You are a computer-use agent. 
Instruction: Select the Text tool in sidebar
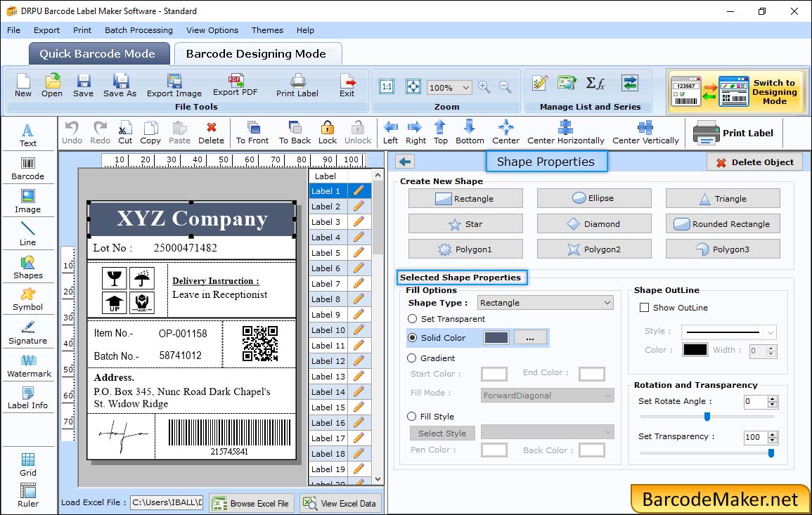pyautogui.click(x=28, y=136)
